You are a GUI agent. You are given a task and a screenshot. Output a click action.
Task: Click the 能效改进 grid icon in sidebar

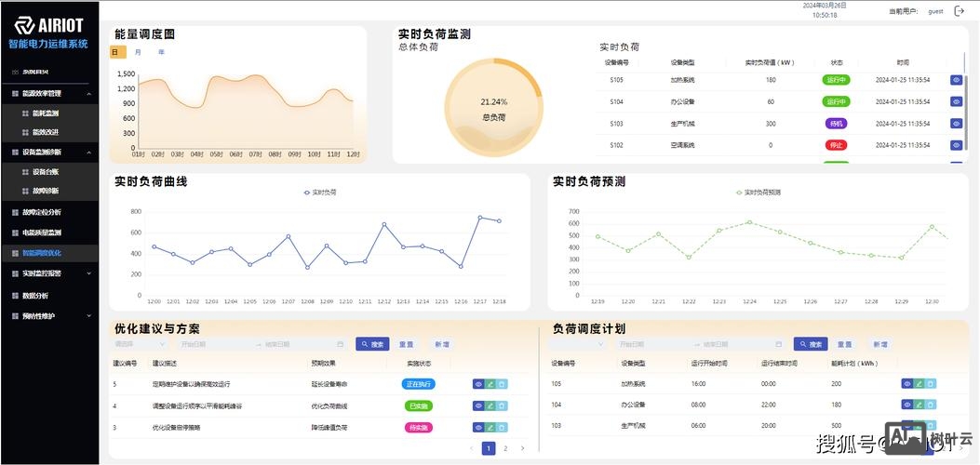pyautogui.click(x=25, y=132)
